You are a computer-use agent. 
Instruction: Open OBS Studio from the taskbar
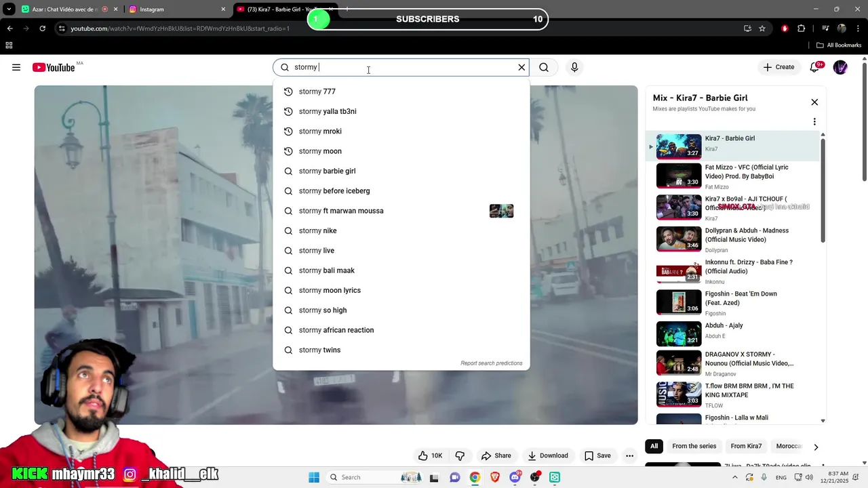coord(535,477)
